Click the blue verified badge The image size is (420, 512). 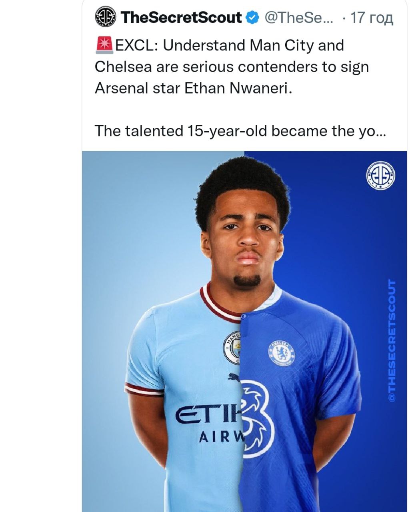[252, 18]
